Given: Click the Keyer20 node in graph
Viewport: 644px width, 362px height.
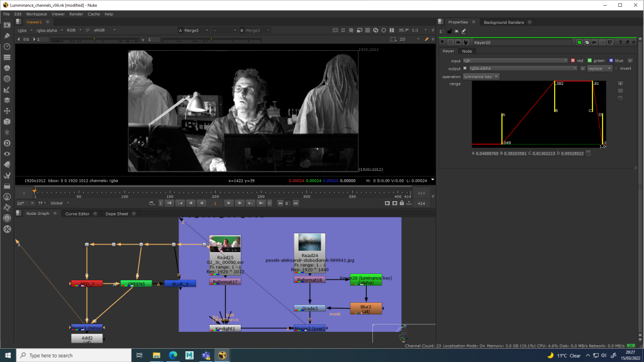Looking at the screenshot, I should (x=366, y=280).
